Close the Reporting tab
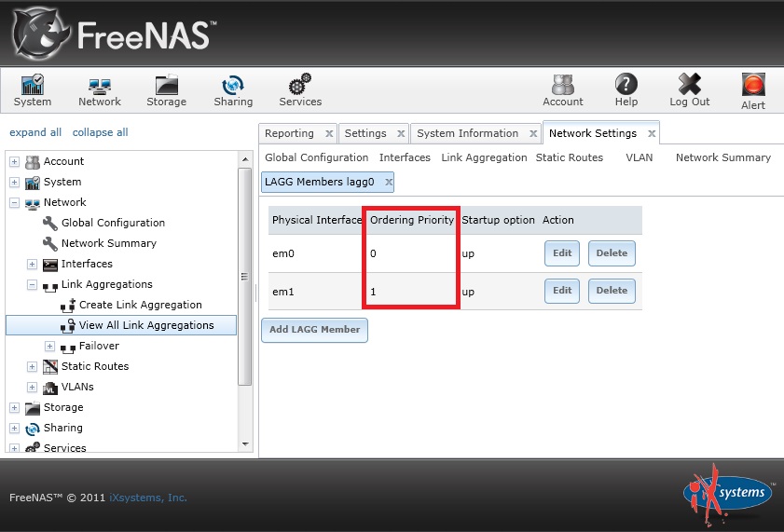Screen dimensions: 784x532 [x=329, y=134]
